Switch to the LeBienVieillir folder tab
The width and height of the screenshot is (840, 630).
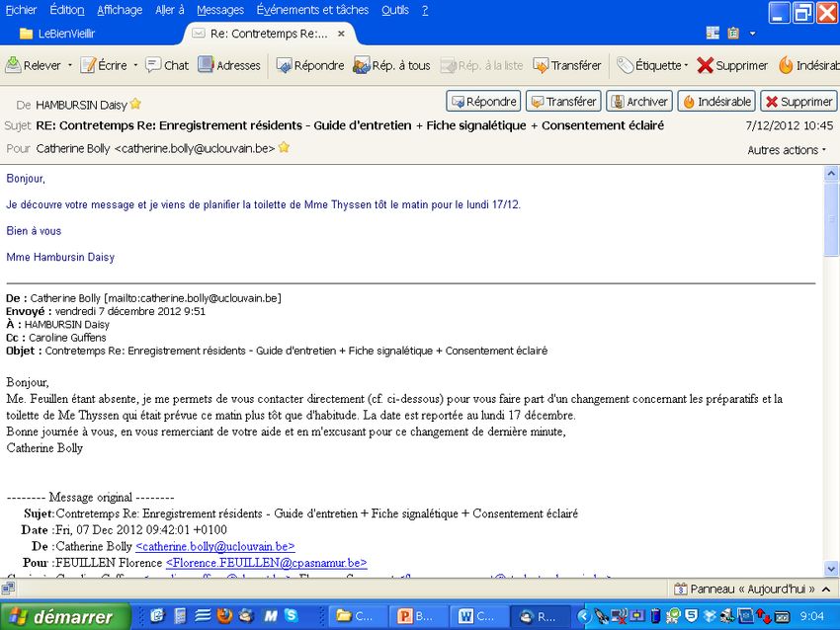pos(57,34)
